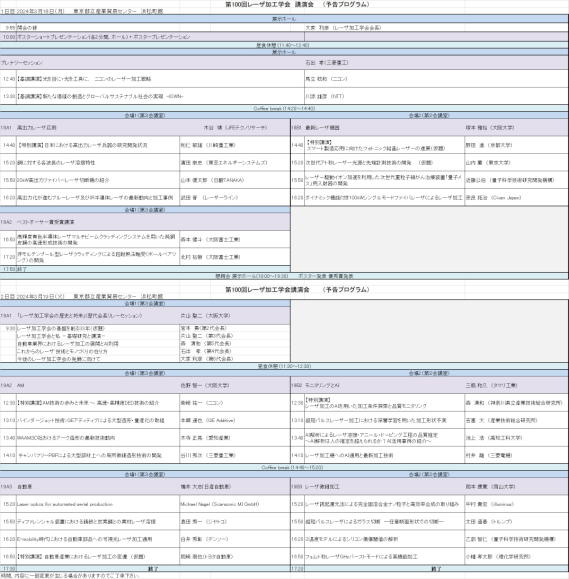This screenshot has width=569, height=579.
Task: Select the 日酸TANAKA speaker cell
Action: pos(235,180)
